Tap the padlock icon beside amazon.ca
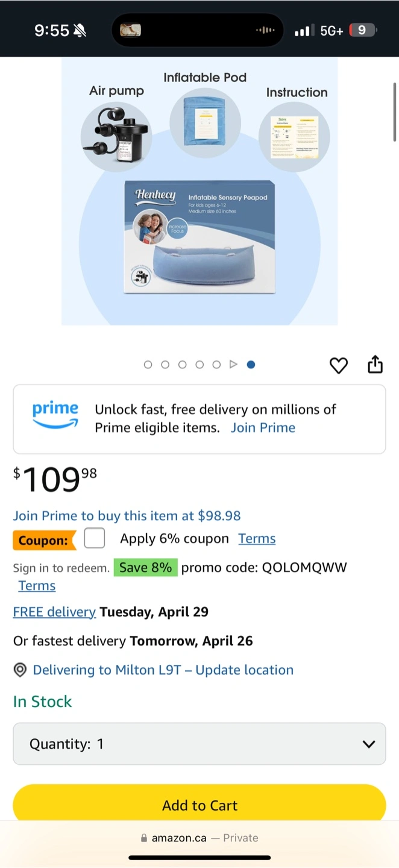 144,838
